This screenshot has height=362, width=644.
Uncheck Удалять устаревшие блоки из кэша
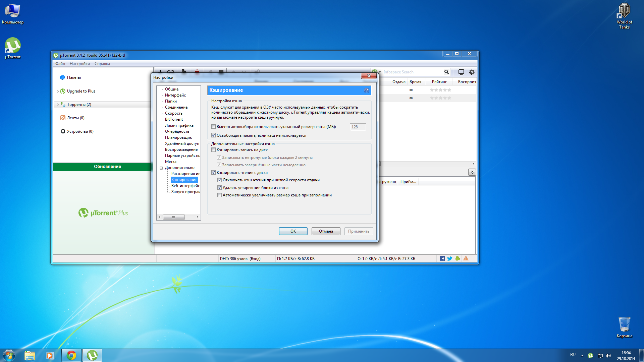(219, 188)
